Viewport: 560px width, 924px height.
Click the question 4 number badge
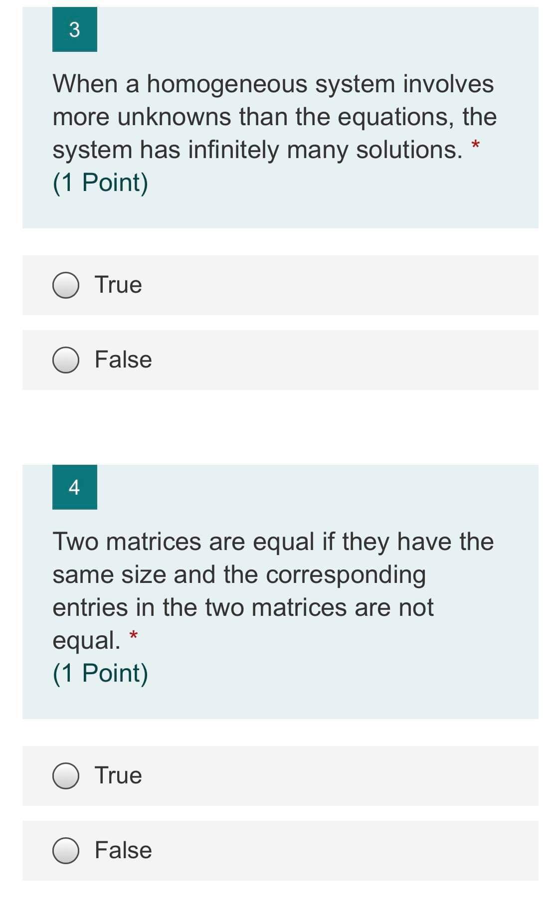point(75,488)
